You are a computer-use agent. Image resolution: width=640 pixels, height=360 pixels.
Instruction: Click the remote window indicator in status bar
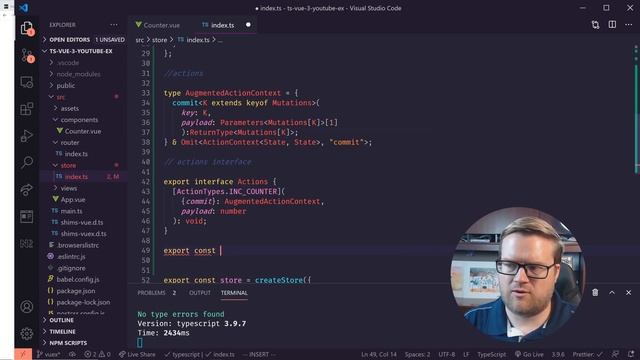click(23, 354)
